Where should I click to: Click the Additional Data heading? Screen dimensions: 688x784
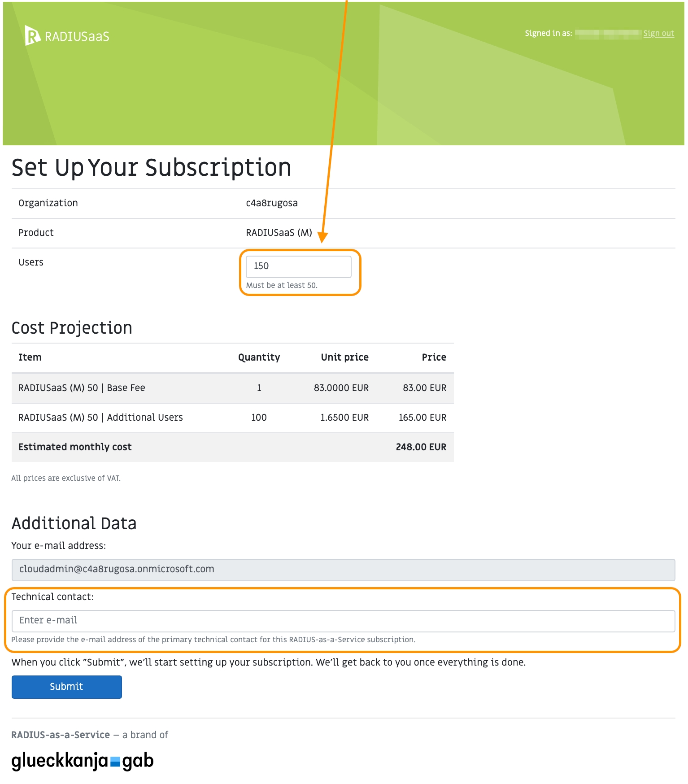(74, 523)
